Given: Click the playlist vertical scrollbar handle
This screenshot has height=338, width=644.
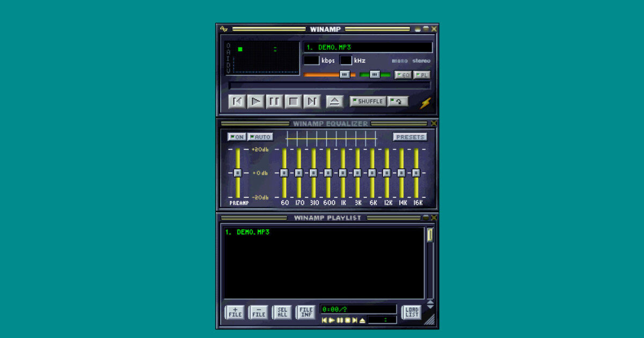Looking at the screenshot, I should point(430,234).
